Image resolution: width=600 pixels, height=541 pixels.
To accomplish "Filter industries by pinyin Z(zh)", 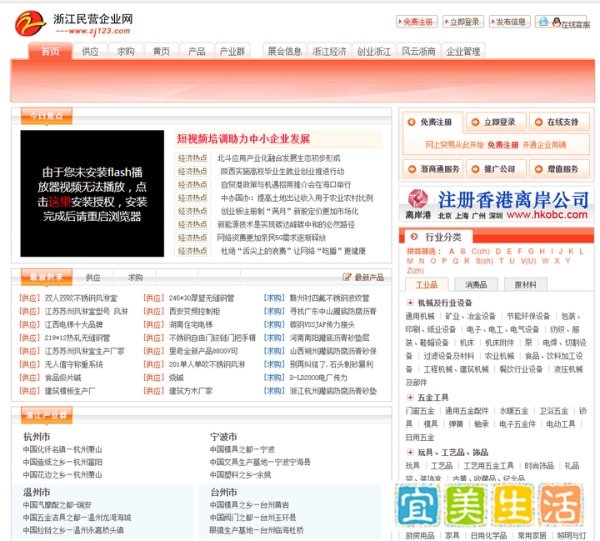I will 415,270.
